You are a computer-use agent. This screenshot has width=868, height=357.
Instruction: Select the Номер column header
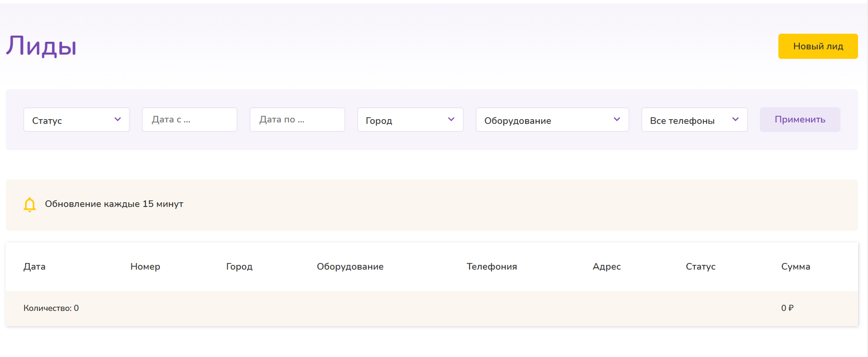click(x=145, y=266)
